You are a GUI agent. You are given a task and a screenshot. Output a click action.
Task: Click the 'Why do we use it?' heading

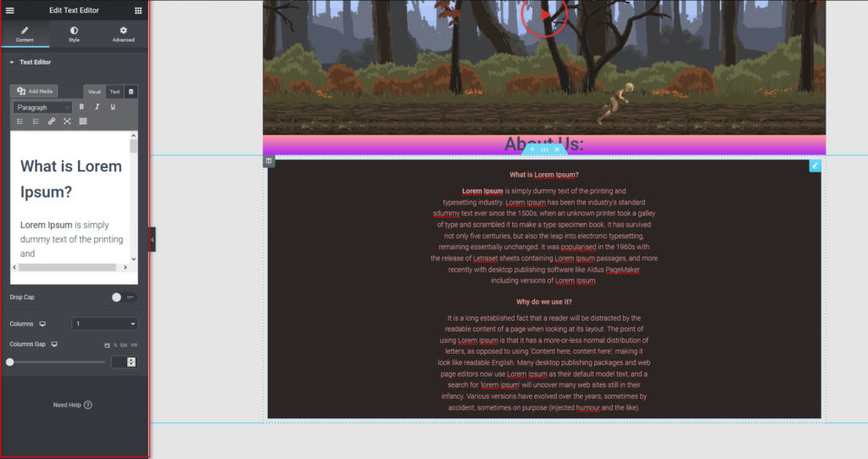coord(544,301)
